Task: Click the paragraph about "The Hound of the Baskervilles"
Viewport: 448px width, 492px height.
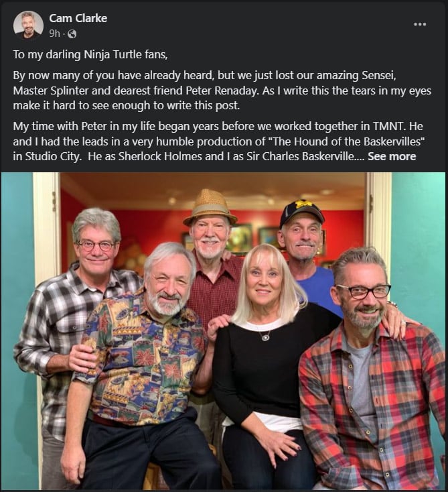Action: [x=214, y=141]
